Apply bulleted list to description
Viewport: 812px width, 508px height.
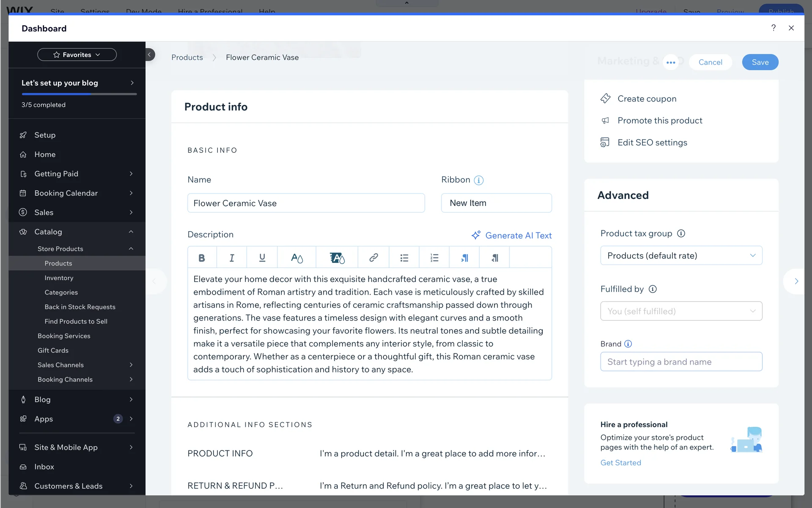coord(404,258)
